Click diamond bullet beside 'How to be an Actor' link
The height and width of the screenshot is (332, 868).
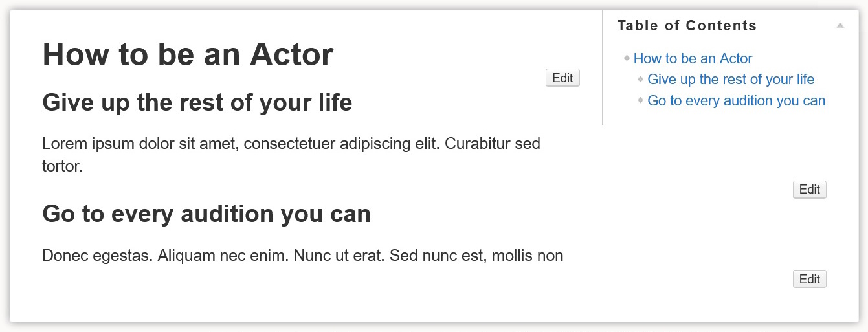point(627,58)
